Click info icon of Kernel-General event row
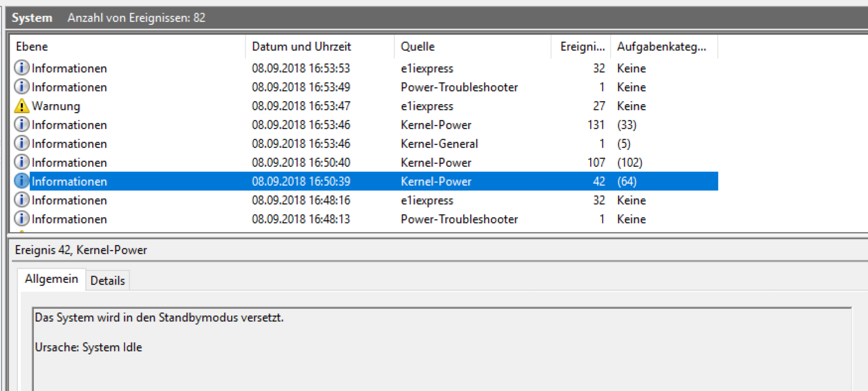The height and width of the screenshot is (391, 868). (21, 143)
